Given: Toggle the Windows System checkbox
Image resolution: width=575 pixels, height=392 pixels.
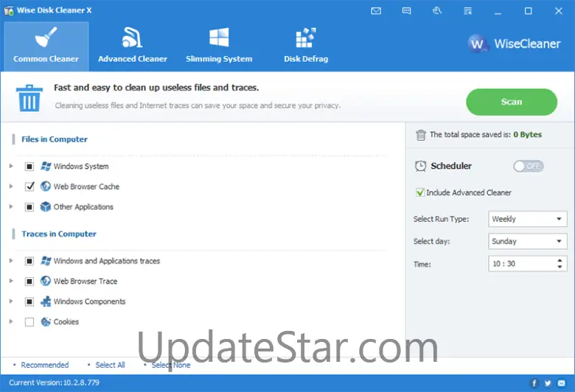Looking at the screenshot, I should coord(29,167).
